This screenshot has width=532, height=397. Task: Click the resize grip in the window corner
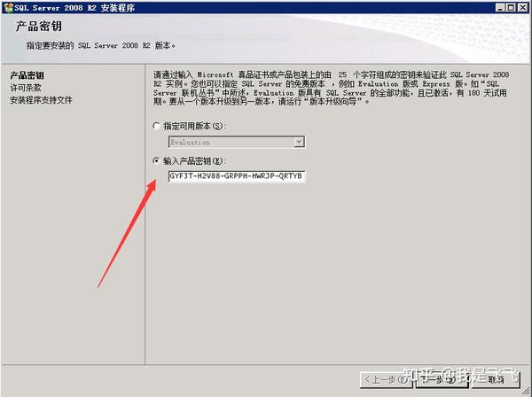point(527,392)
